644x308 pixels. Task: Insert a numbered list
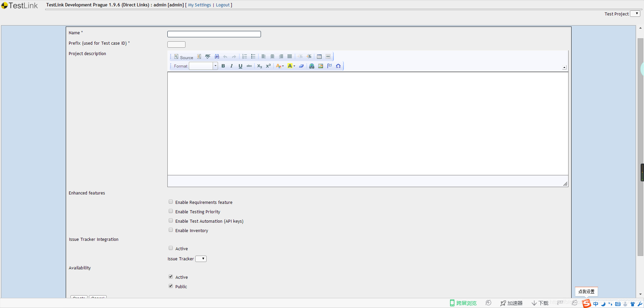coord(245,56)
